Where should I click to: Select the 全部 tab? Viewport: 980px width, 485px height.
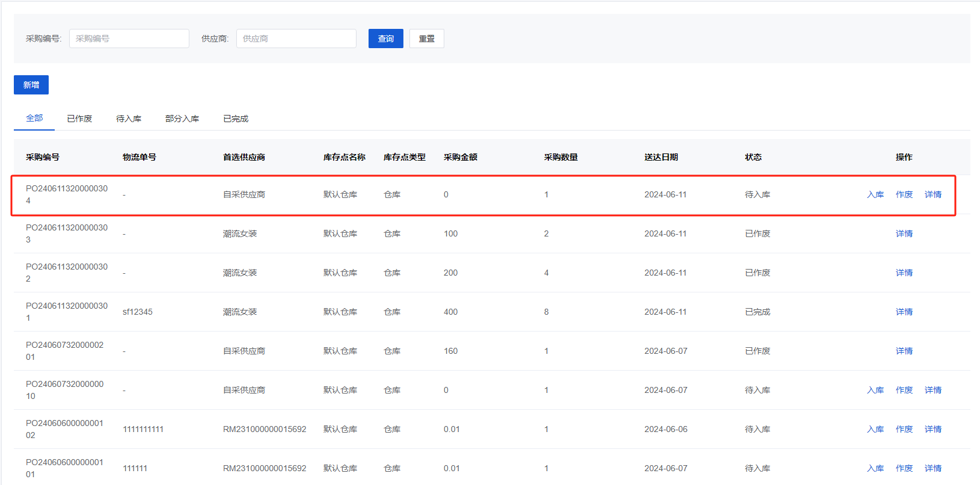34,118
